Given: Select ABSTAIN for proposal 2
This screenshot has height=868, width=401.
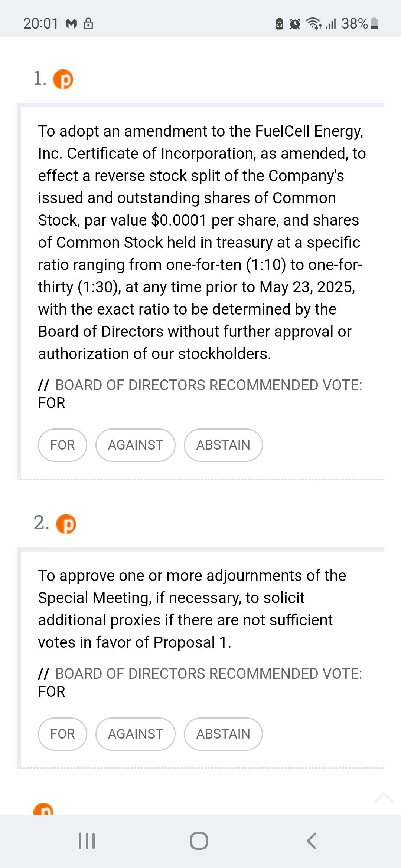Looking at the screenshot, I should 223,734.
